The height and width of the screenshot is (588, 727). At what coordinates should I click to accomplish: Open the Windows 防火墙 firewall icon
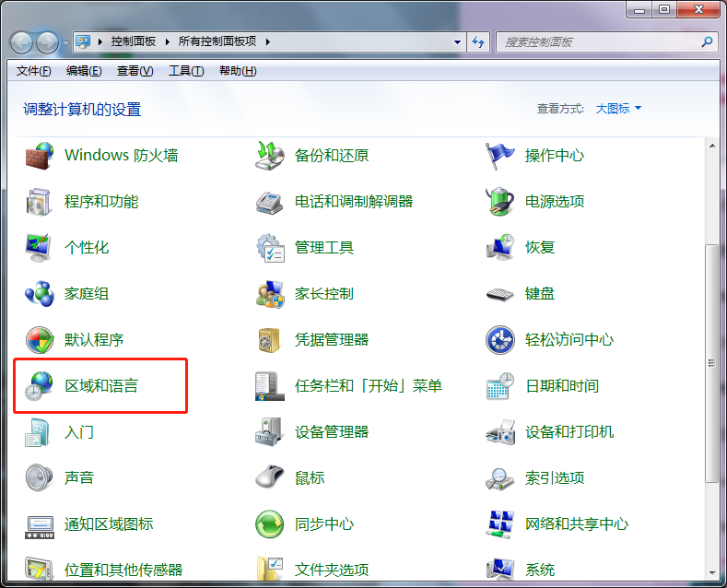40,156
